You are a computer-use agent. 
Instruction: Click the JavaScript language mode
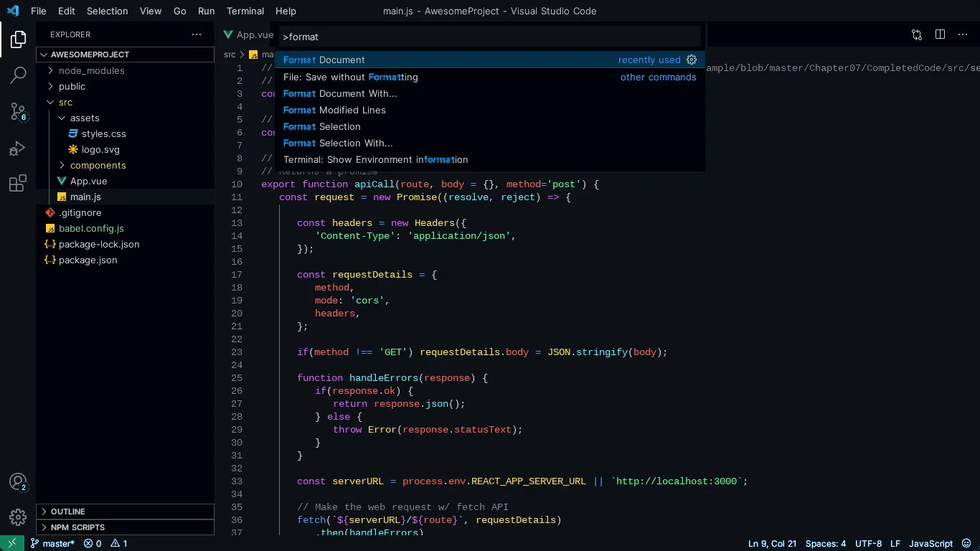coord(930,543)
